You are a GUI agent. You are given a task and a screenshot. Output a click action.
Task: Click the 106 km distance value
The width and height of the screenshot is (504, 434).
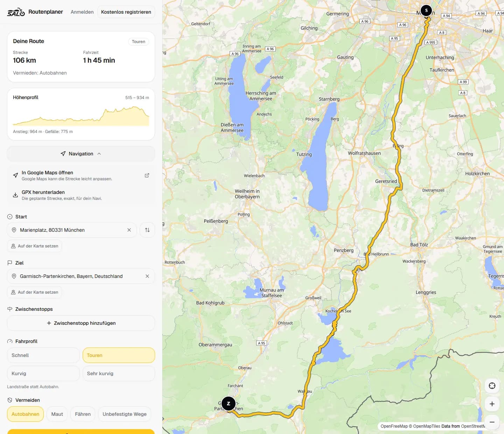pos(24,60)
